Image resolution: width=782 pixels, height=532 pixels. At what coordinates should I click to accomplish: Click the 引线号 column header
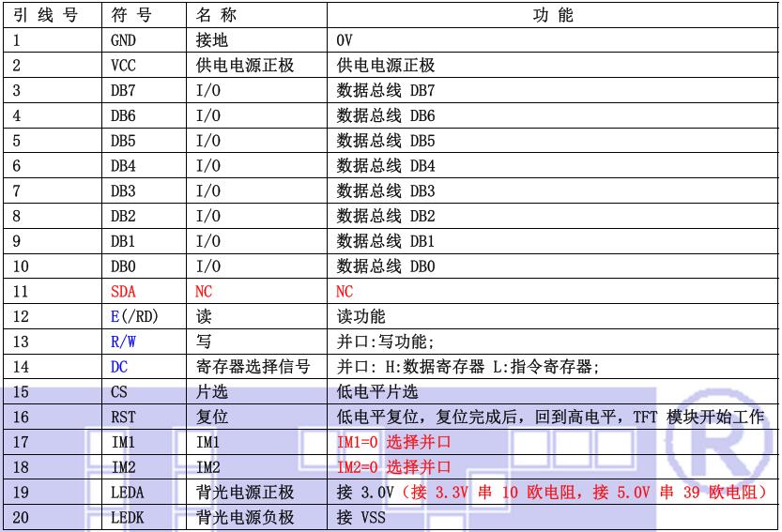(46, 16)
